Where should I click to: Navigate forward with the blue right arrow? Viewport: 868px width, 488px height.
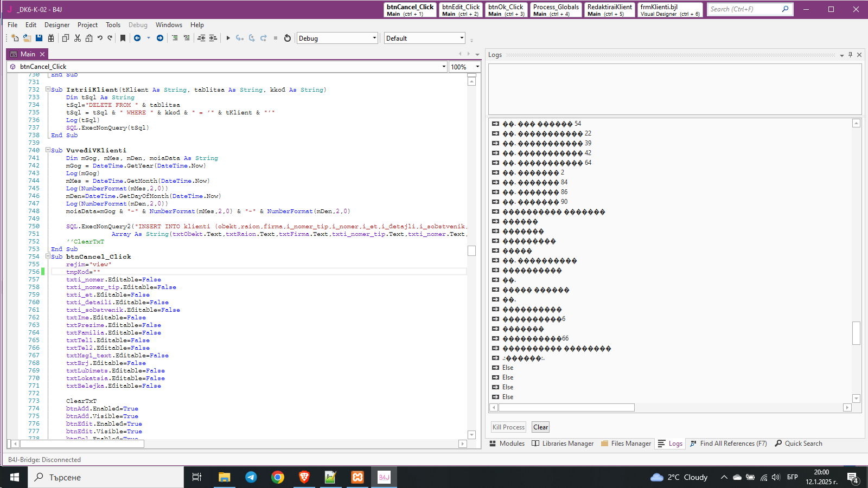pos(160,38)
